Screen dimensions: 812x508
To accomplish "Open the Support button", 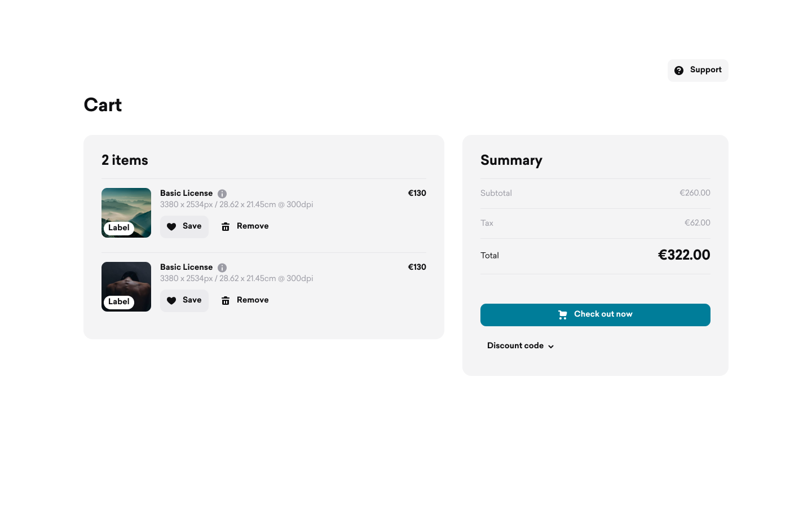I will (698, 71).
